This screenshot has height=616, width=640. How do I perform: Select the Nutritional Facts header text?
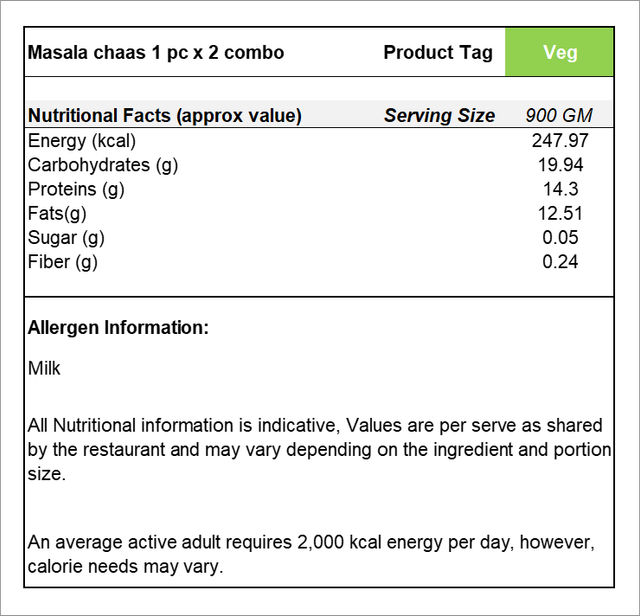pyautogui.click(x=165, y=116)
